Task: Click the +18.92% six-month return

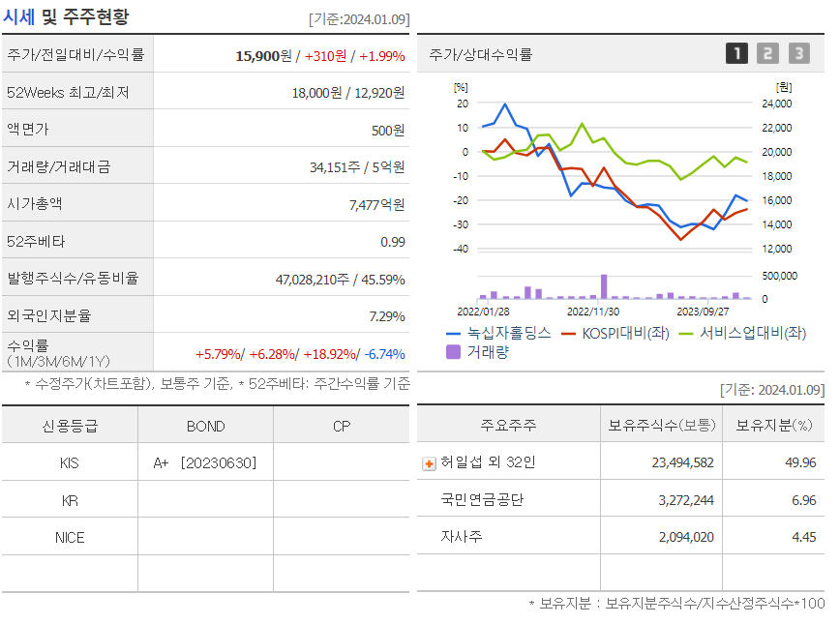Action: 330,354
